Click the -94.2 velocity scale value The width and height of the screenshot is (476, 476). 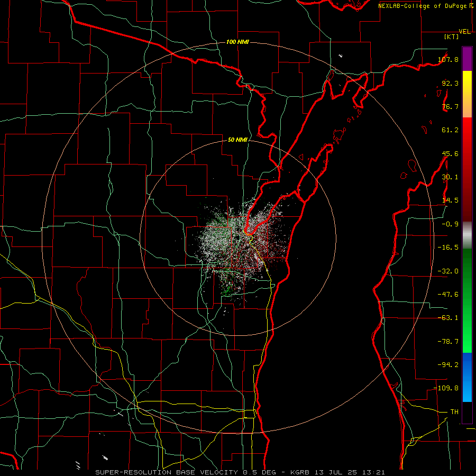(448, 365)
